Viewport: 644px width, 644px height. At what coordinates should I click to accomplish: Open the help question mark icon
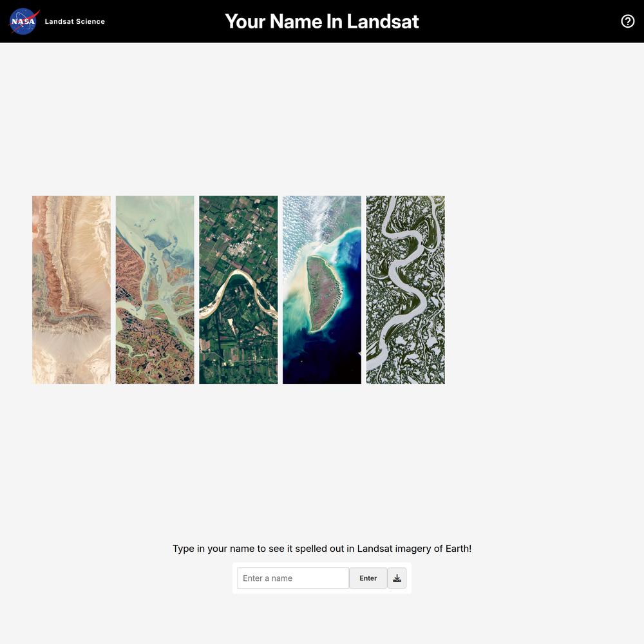point(627,21)
